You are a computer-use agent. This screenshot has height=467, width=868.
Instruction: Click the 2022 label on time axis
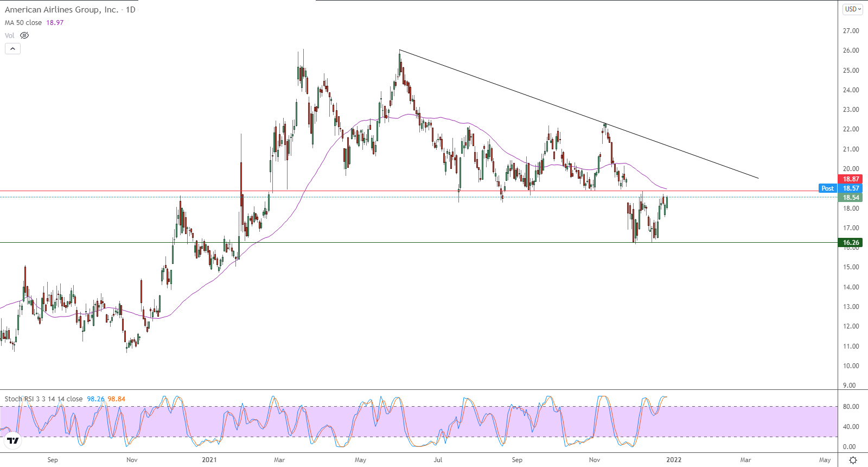[674, 460]
